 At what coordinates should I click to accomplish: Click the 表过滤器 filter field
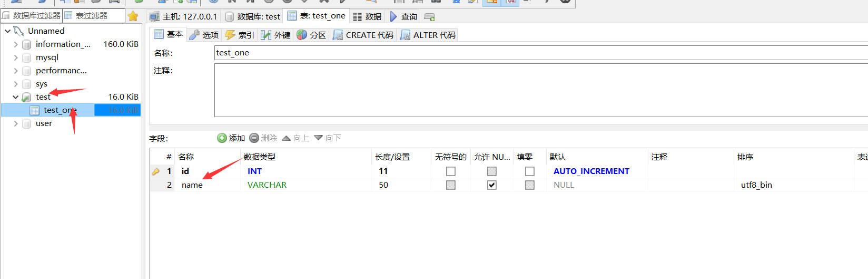pos(94,16)
